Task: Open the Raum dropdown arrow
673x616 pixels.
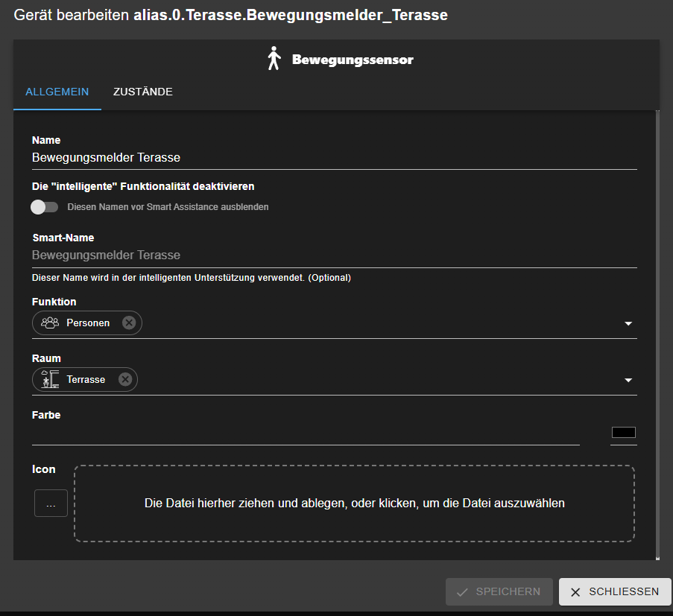Action: pyautogui.click(x=628, y=380)
